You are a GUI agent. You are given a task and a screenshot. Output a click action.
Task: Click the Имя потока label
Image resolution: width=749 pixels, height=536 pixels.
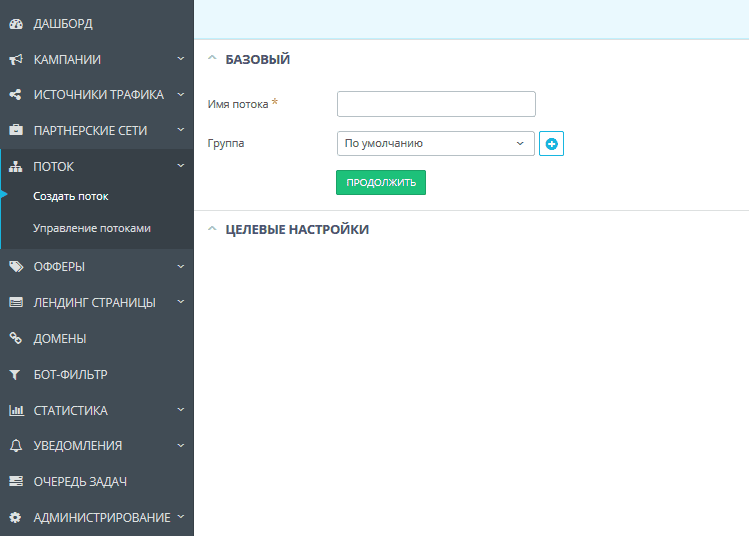[x=238, y=104]
